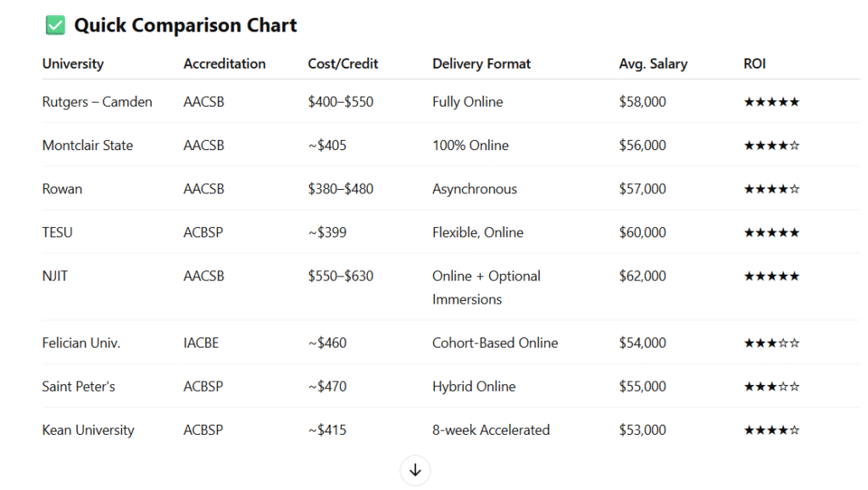Click the Rowan Asynchronous delivery format cell
The image size is (868, 490).
click(x=475, y=189)
